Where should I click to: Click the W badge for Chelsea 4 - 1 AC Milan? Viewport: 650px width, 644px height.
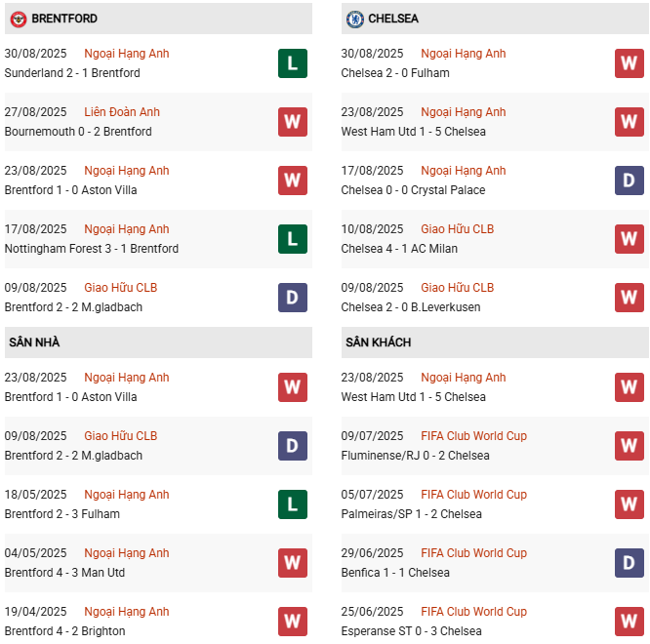point(629,239)
